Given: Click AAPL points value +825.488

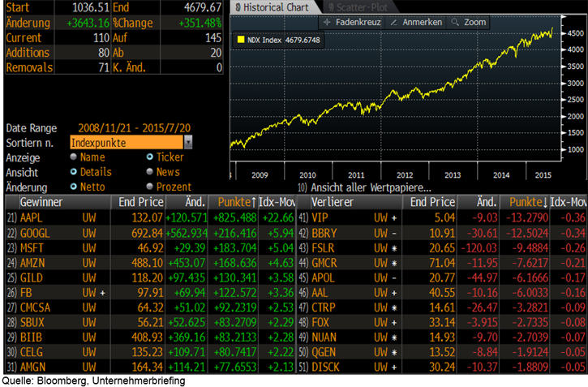Looking at the screenshot, I should (234, 217).
